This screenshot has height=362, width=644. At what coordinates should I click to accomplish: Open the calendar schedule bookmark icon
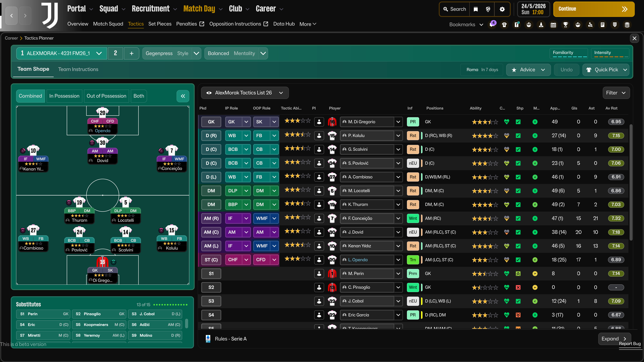[x=553, y=25]
